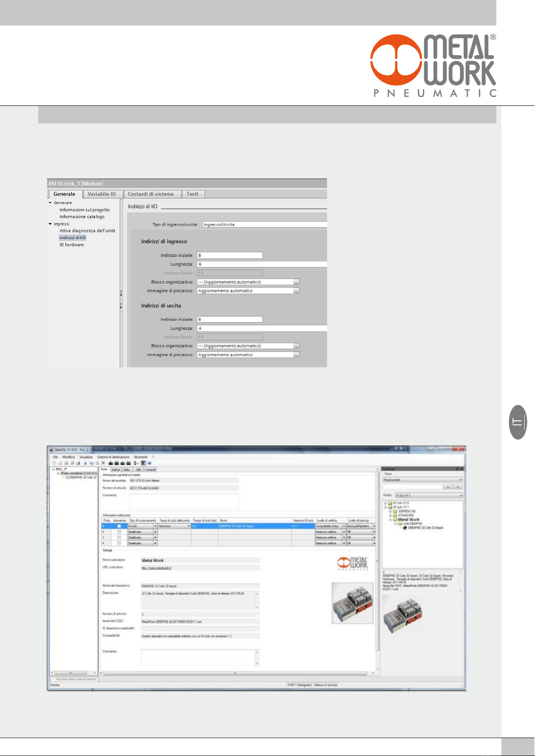Expand the SIEMENS AG catalog folder
The image size is (535, 756).
[390, 511]
